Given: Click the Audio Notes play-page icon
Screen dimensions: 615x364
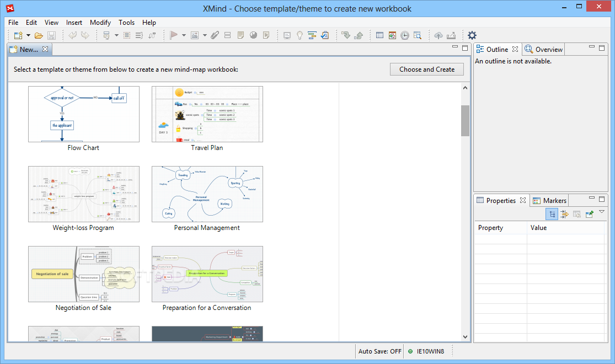Looking at the screenshot, I should pos(266,35).
